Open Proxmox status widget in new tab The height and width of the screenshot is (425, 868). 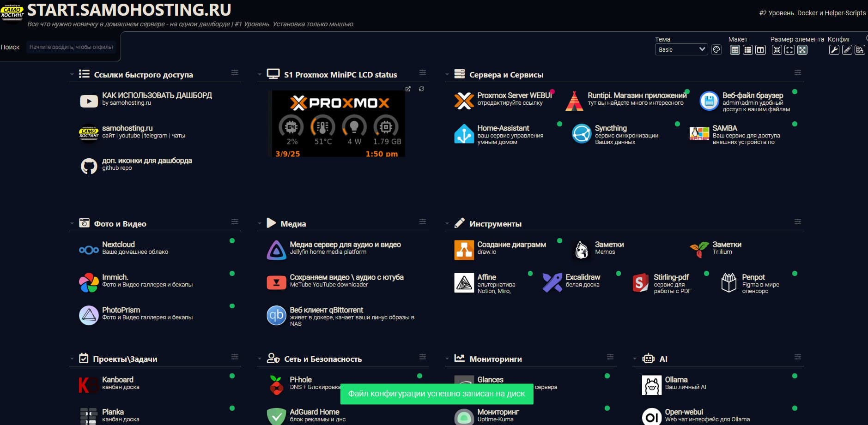(x=408, y=89)
